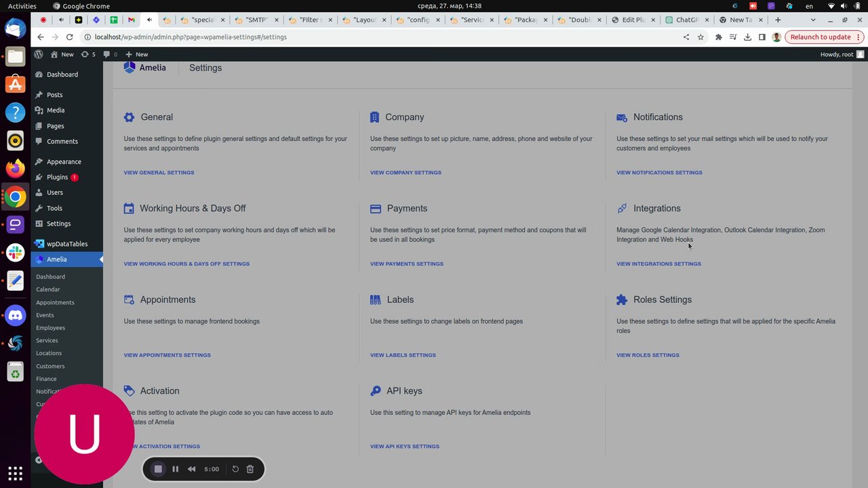868x488 pixels.
Task: Open the WordPress logo menu in admin bar
Action: [x=39, y=54]
